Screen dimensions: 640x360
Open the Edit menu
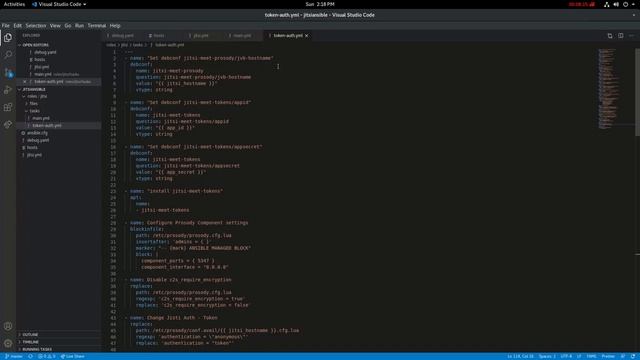coord(18,25)
